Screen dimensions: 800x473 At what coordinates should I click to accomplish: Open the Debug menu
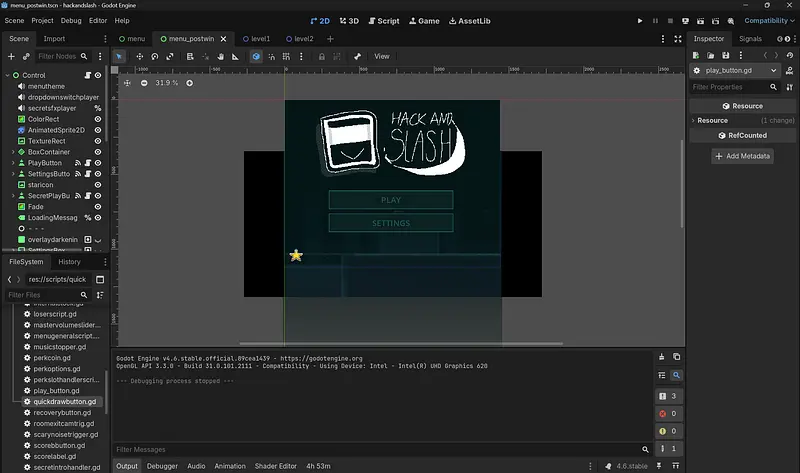tap(71, 20)
